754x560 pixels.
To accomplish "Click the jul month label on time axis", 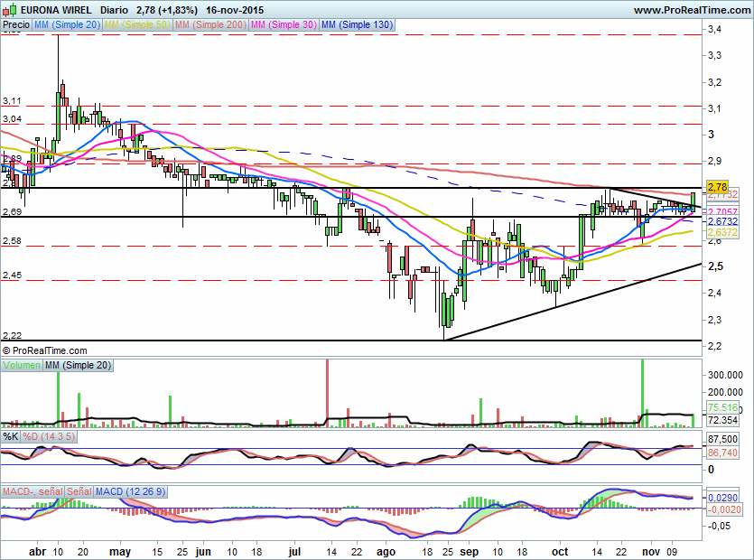I will tap(294, 552).
